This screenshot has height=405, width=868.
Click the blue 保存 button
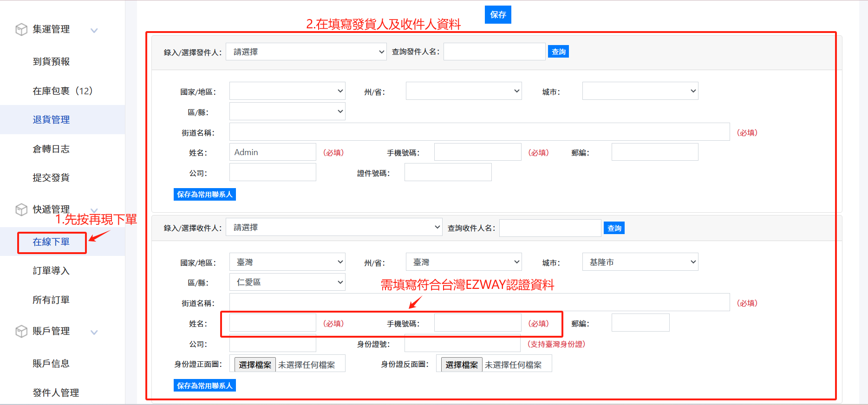[x=498, y=15]
